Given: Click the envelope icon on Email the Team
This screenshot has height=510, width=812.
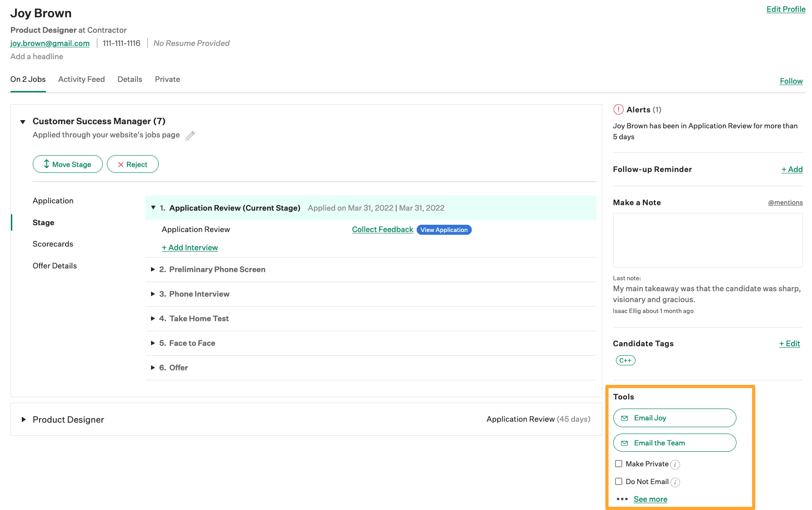Looking at the screenshot, I should pos(625,443).
